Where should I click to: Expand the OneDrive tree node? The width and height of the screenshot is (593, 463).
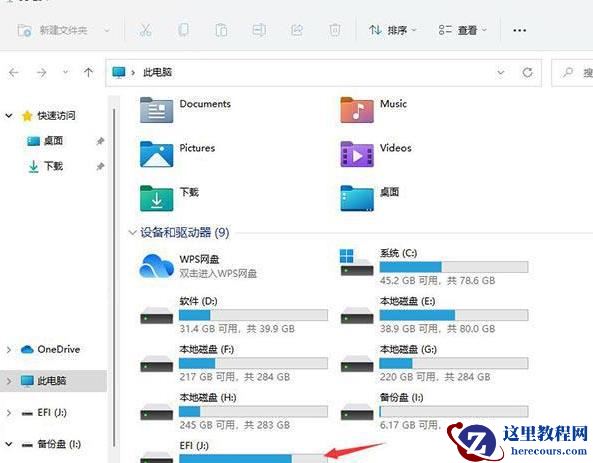tap(9, 350)
